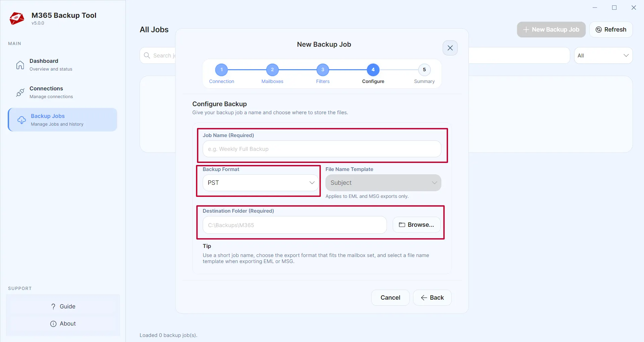Open the All filter dropdown
The height and width of the screenshot is (342, 644).
tap(603, 55)
